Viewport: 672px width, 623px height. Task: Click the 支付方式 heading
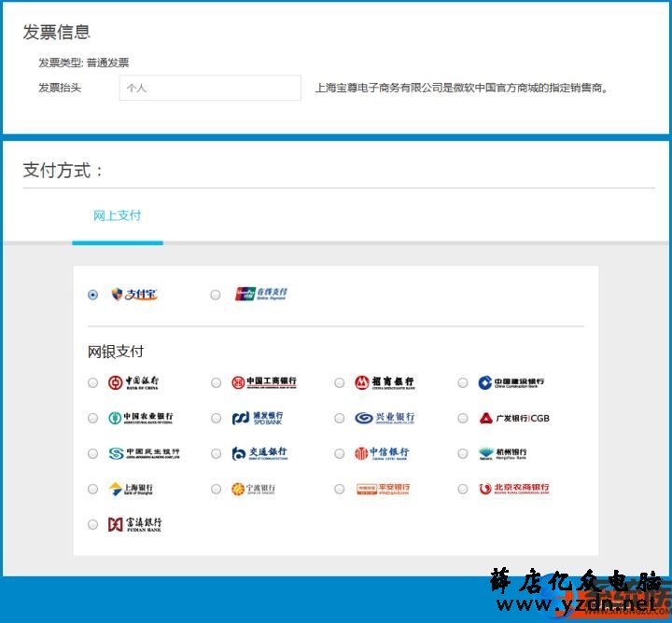pos(63,171)
